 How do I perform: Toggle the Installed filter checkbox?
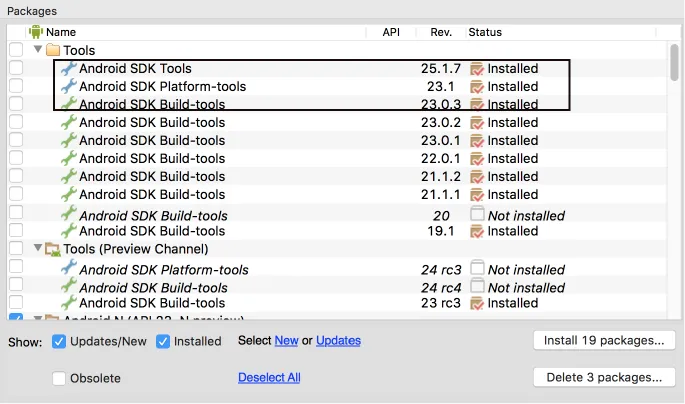(164, 341)
